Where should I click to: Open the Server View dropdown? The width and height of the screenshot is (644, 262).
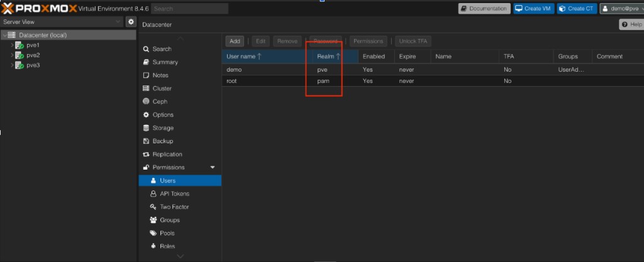(62, 22)
